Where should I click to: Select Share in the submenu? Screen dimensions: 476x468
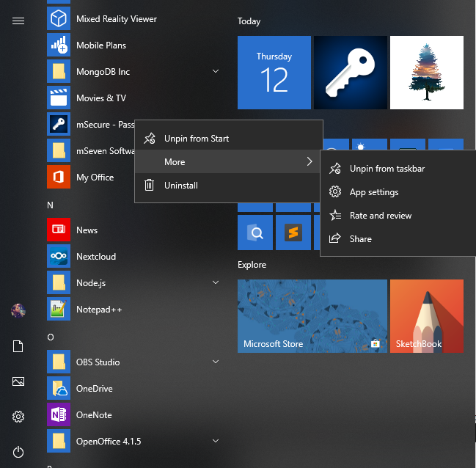coord(398,238)
